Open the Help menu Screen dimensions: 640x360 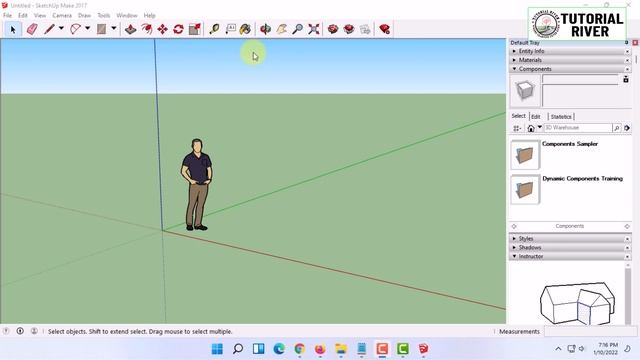150,15
